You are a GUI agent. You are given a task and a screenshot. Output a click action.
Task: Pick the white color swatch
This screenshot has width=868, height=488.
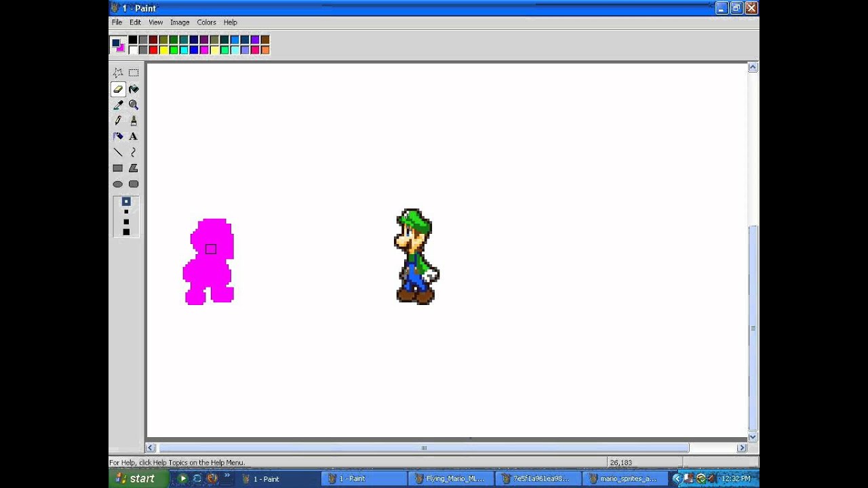point(133,50)
